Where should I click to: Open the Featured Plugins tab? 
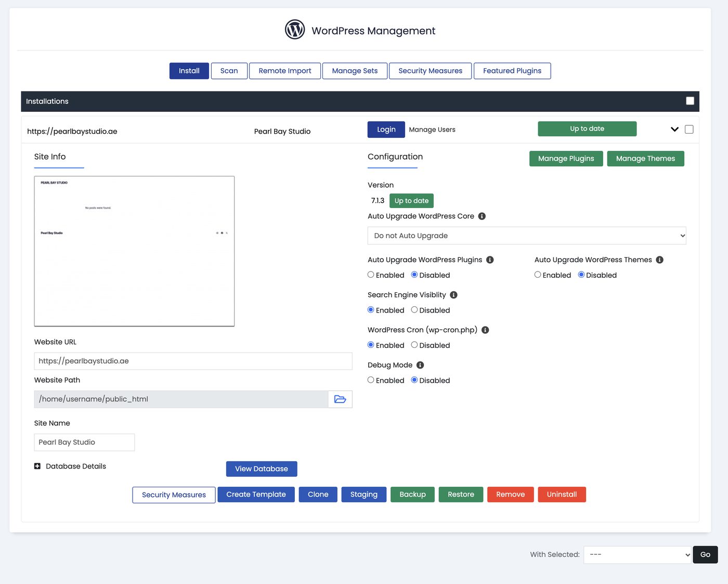(x=512, y=71)
